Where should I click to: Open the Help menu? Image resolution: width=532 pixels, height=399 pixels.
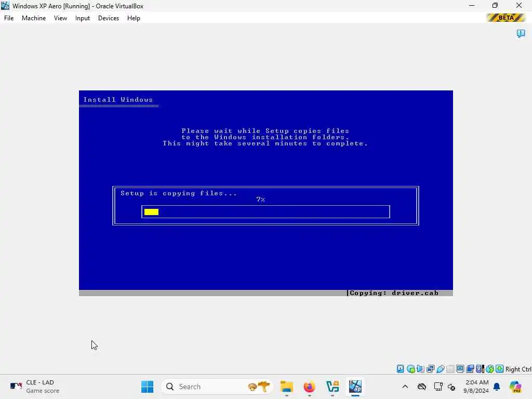134,18
